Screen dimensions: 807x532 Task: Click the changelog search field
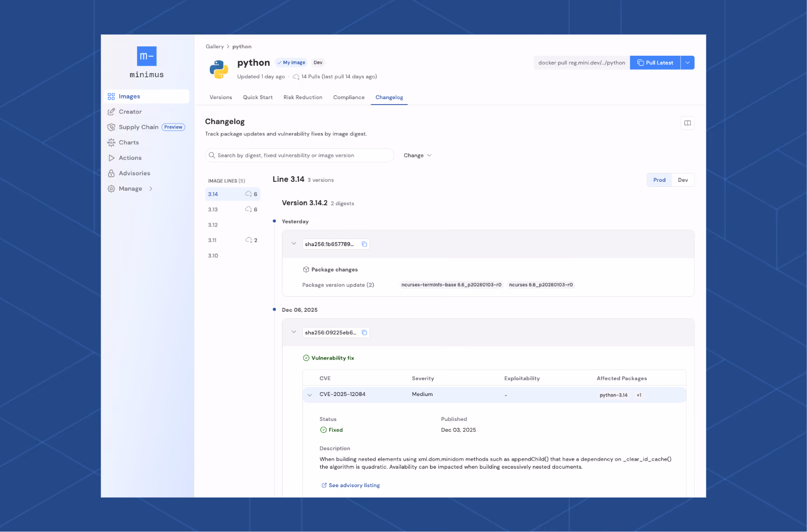[x=299, y=155]
